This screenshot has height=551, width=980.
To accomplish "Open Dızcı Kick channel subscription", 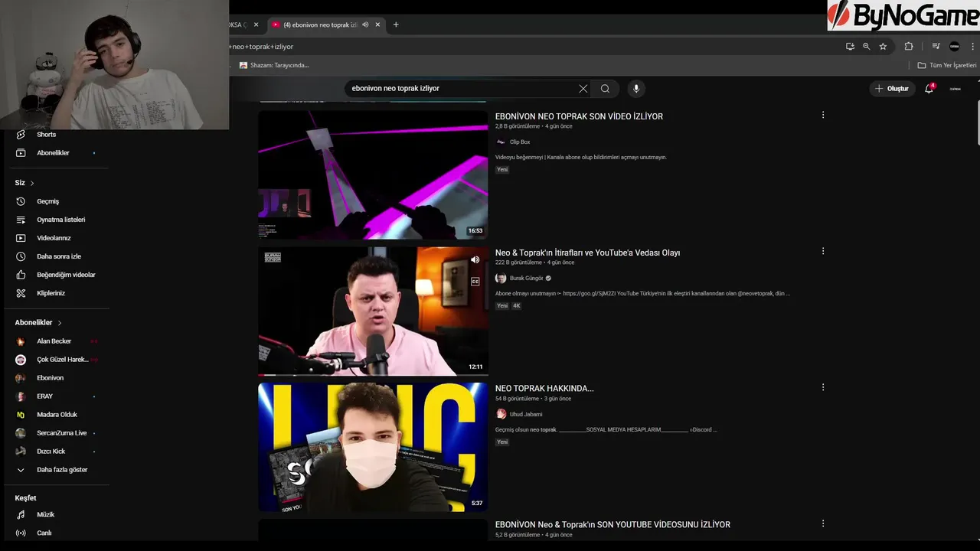I will (x=51, y=452).
